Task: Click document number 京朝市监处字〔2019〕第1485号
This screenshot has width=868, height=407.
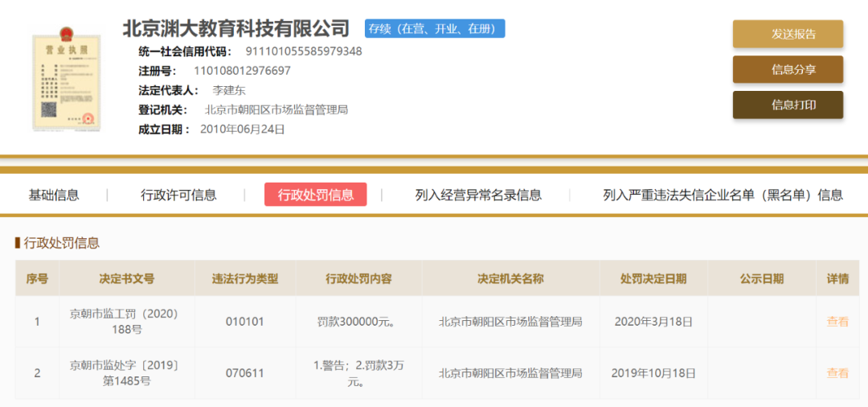Action: click(127, 373)
